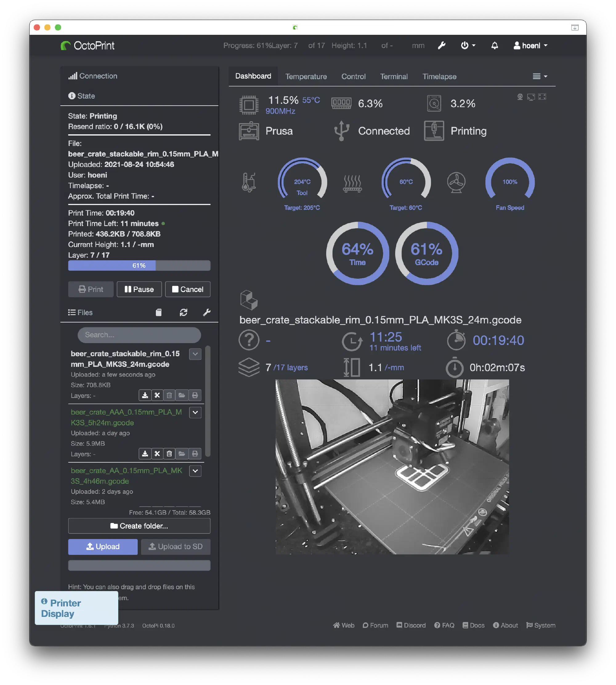The height and width of the screenshot is (685, 616).
Task: Slice icon for beer_crate_stackable_rim file
Action: [157, 395]
